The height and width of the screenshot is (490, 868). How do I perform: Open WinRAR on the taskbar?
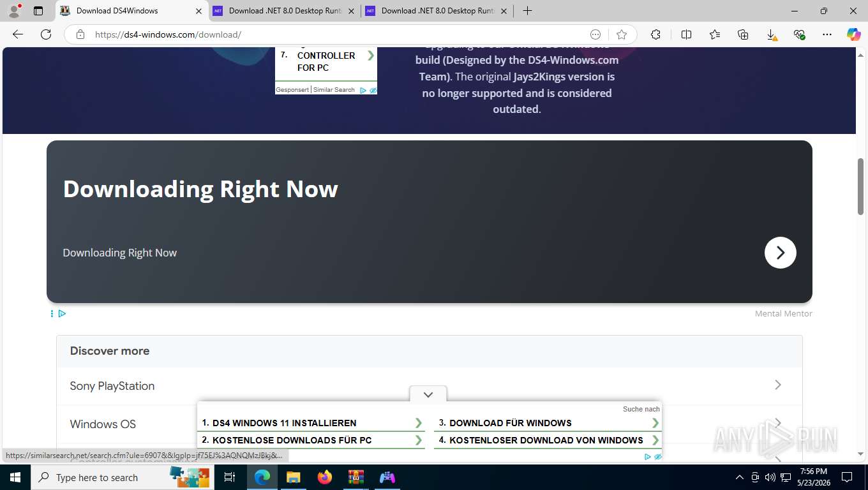(x=355, y=477)
